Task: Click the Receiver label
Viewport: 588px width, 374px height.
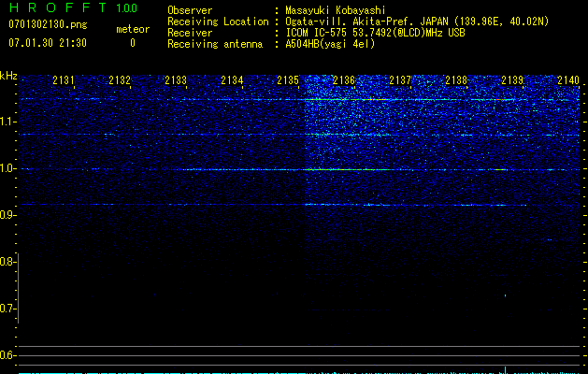Action: [190, 33]
